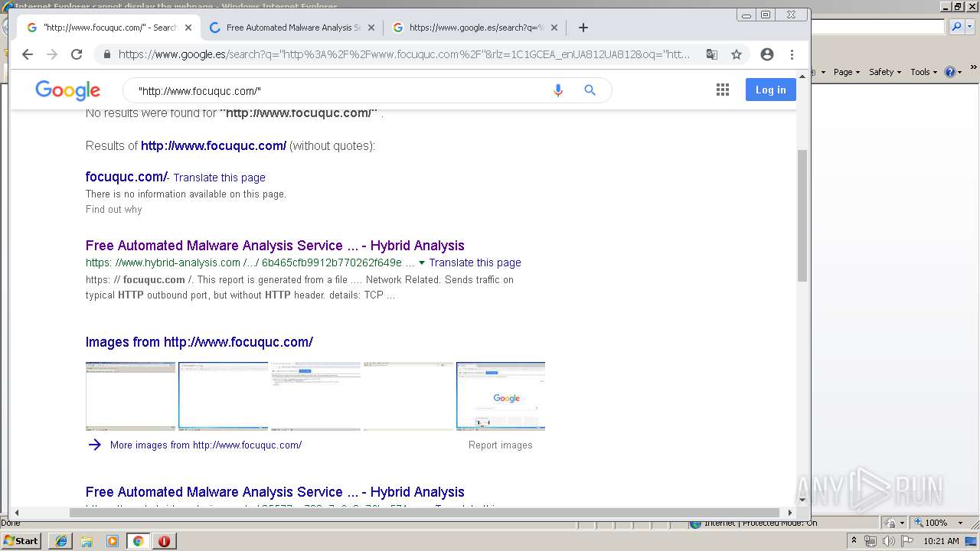Click the Action Center flag tray icon

[906, 541]
